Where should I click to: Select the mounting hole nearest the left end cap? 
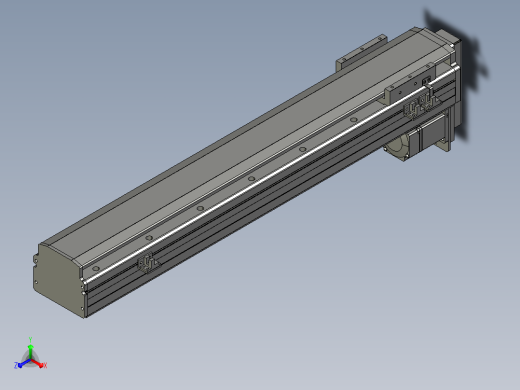pos(96,269)
